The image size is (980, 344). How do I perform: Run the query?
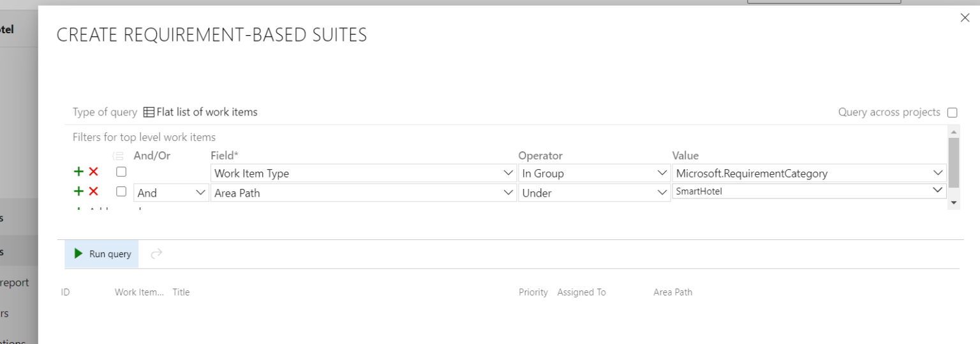(102, 254)
